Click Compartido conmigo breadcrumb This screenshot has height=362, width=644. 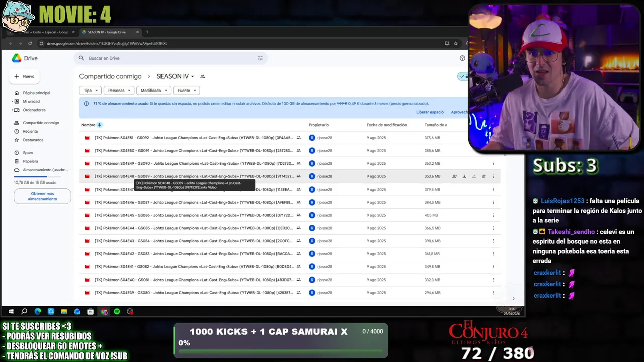(110, 76)
